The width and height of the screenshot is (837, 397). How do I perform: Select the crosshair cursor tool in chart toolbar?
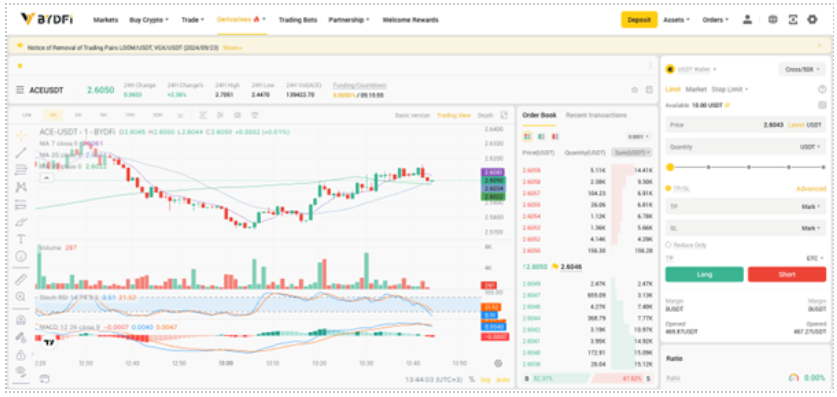[21, 136]
